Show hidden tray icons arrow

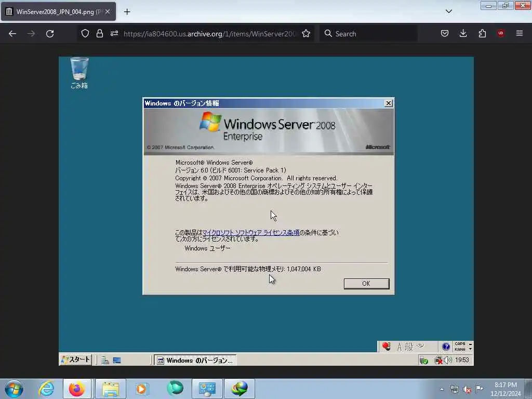[442, 390]
